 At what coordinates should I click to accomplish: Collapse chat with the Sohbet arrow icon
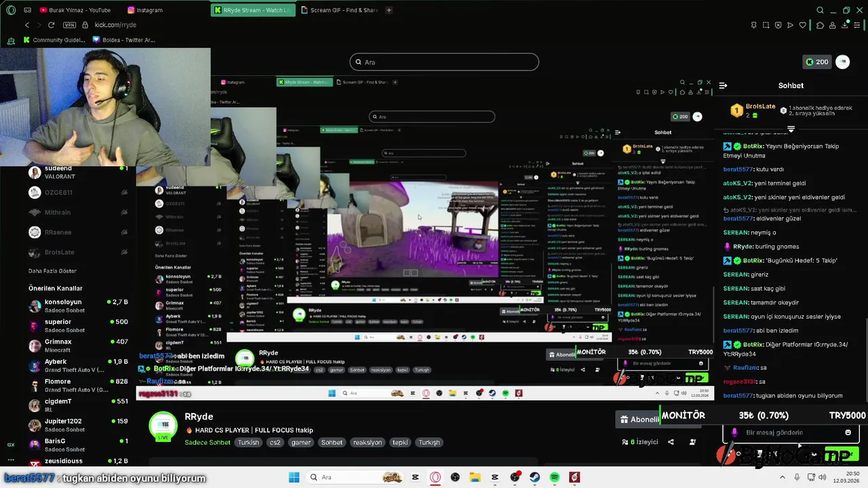click(723, 85)
